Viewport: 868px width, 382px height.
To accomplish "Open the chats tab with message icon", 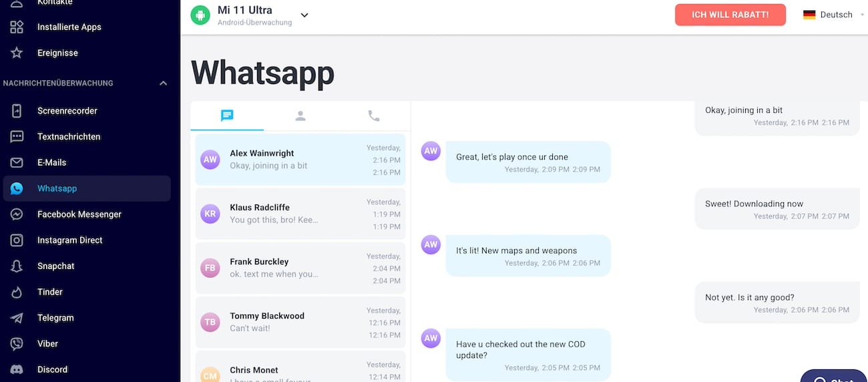I will point(227,116).
